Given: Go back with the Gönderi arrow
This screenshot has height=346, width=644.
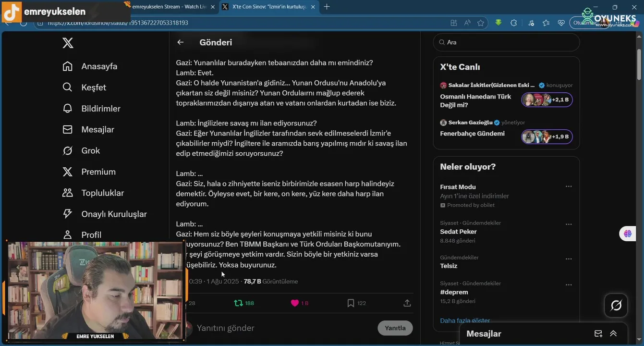Looking at the screenshot, I should pos(181,42).
